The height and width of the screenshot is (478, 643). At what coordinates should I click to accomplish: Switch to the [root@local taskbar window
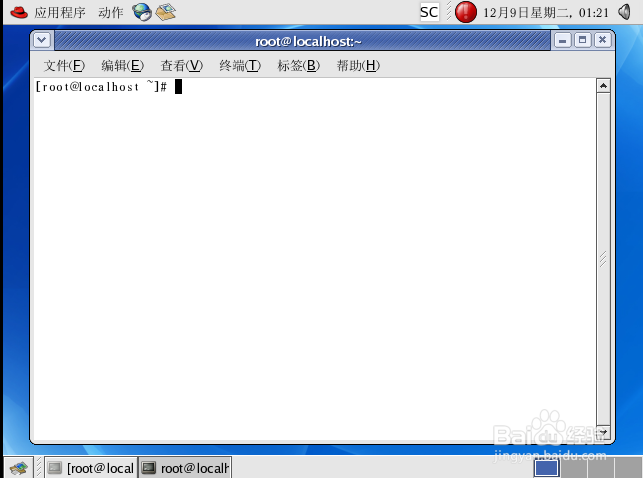91,468
